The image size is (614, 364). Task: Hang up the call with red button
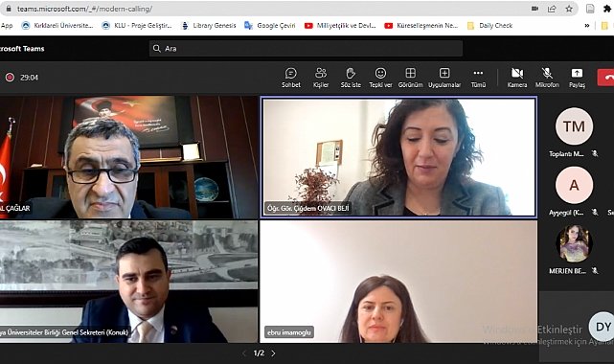pos(605,77)
